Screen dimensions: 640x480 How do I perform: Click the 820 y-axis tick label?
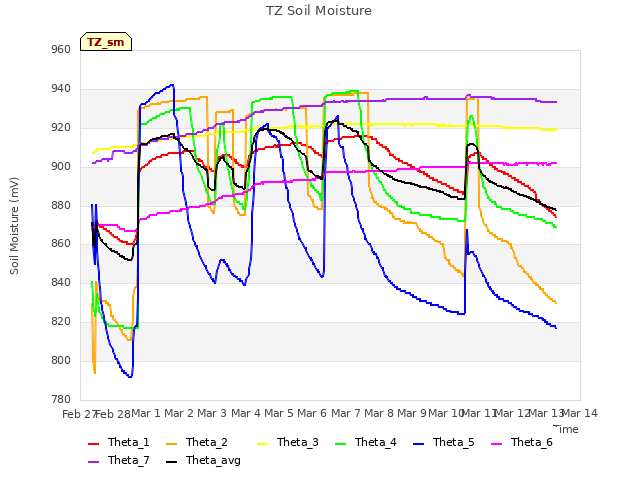(x=61, y=322)
